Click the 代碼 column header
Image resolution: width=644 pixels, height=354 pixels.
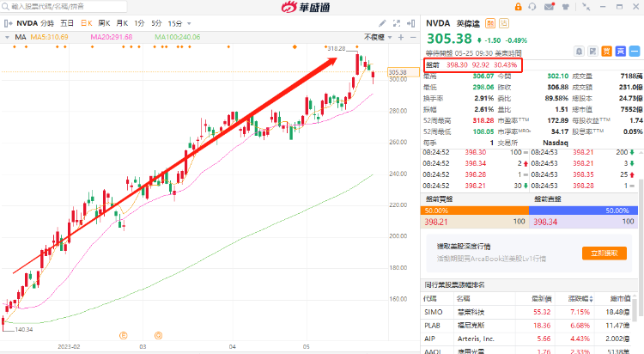[x=429, y=298]
